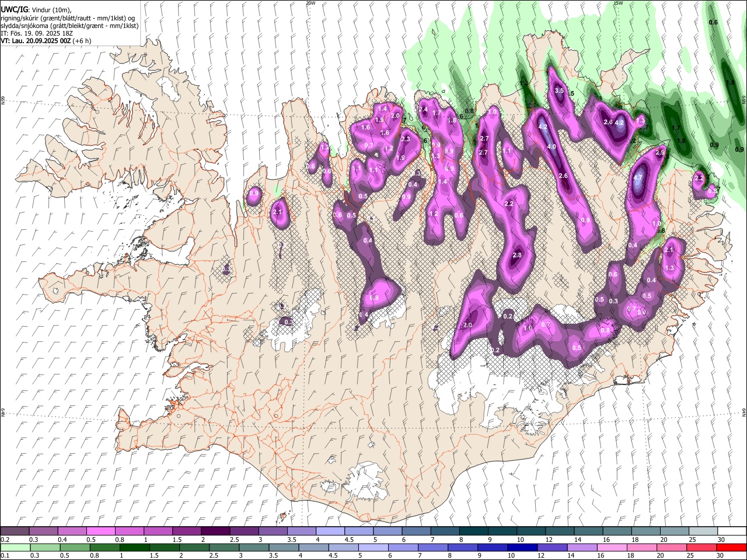Image resolution: width=747 pixels, height=560 pixels.
Task: Pick the bright pink 0.5 swatch, top legend row
Action: pos(101,531)
